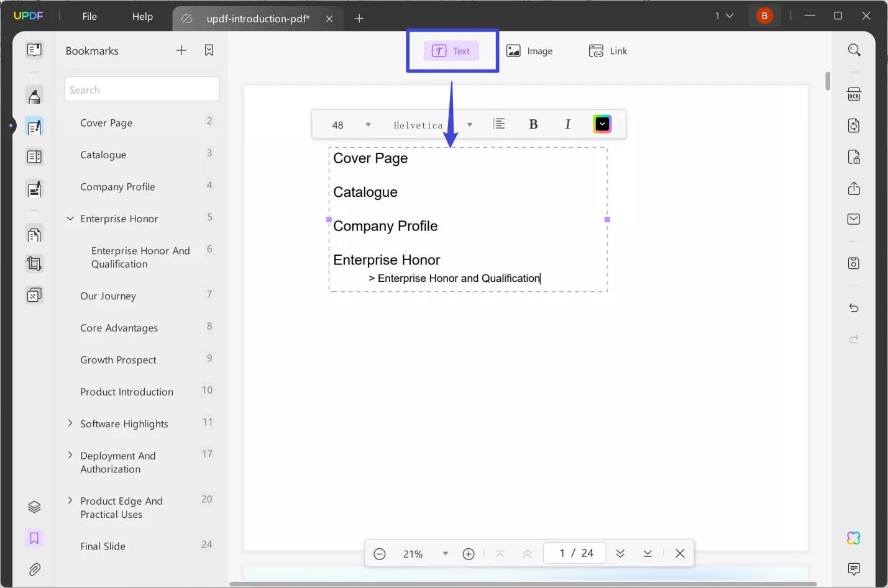
Task: Select the Edit PDF tool in sidebar
Action: [x=34, y=127]
